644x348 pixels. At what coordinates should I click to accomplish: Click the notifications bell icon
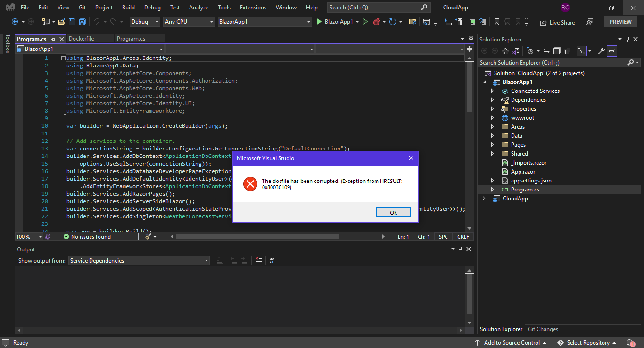[x=630, y=343]
